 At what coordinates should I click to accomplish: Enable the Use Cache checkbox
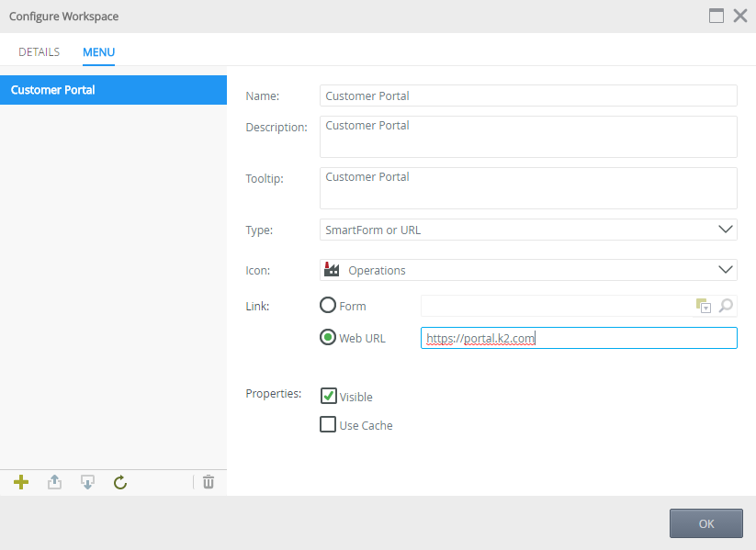(x=328, y=425)
